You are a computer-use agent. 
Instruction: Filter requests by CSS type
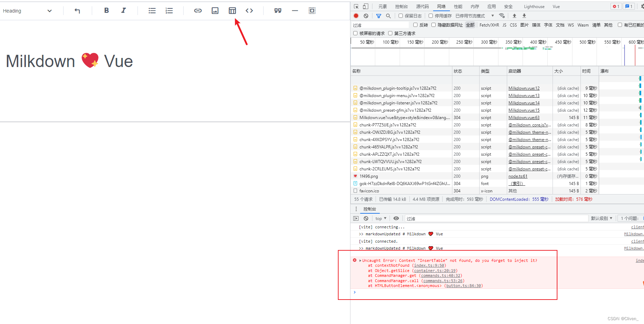coord(513,25)
